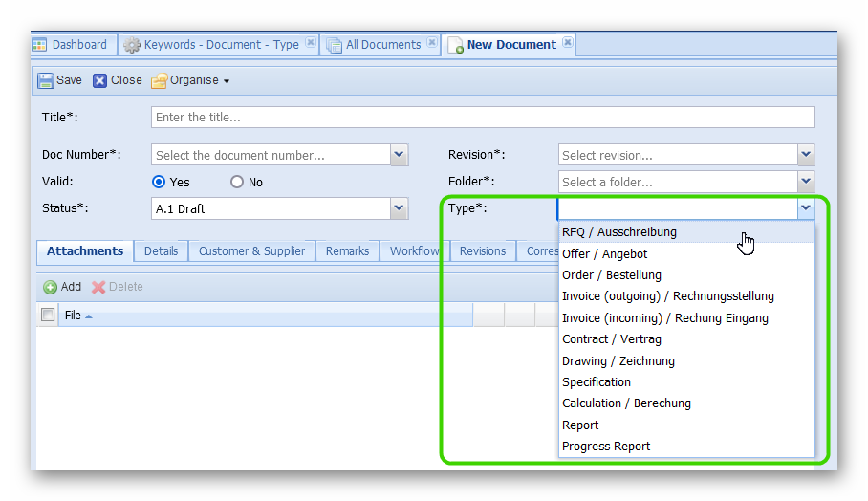868x501 pixels.
Task: Click the green Add attachment icon
Action: (x=51, y=287)
